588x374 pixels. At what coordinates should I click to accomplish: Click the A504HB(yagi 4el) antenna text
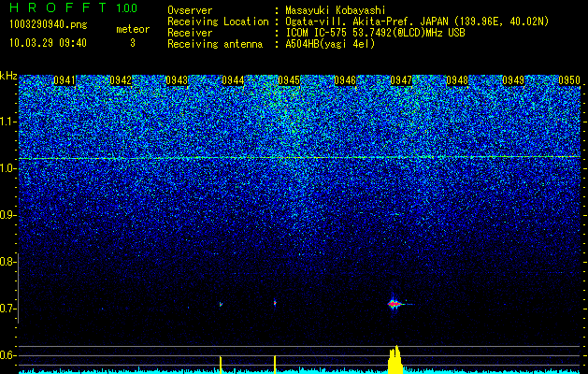click(x=330, y=44)
